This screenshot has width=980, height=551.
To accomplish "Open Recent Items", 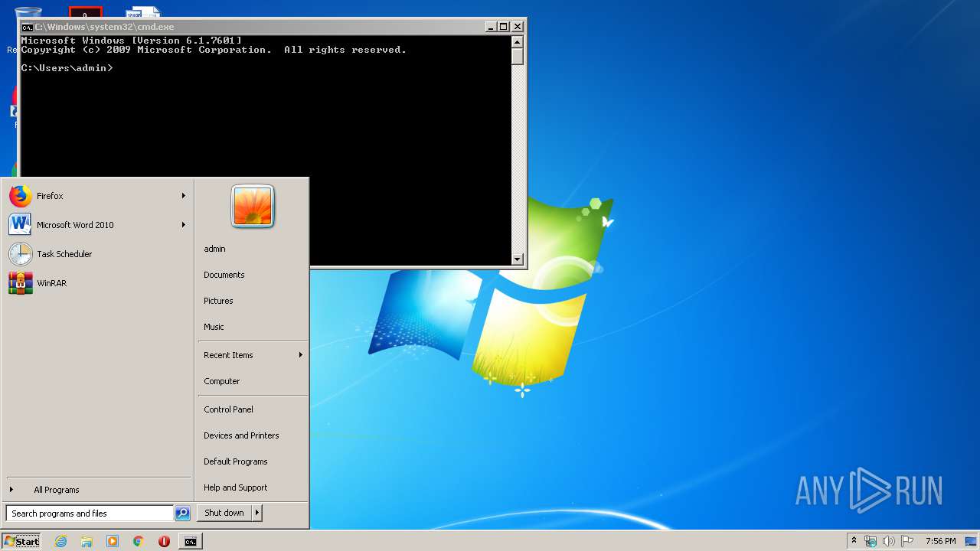I will pyautogui.click(x=253, y=355).
